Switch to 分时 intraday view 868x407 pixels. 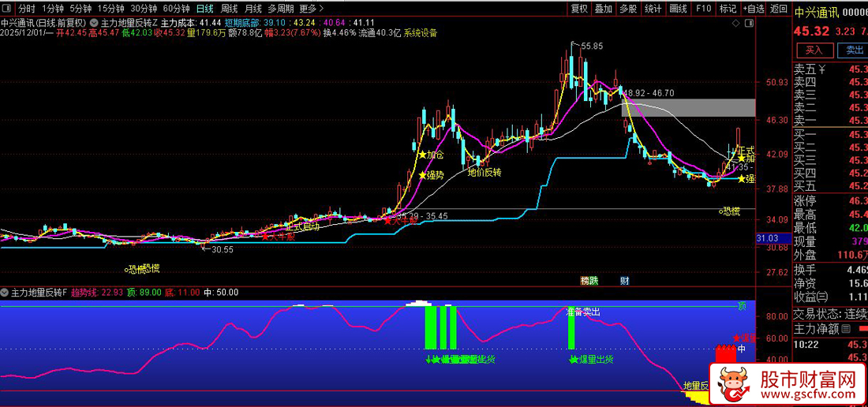pos(27,9)
